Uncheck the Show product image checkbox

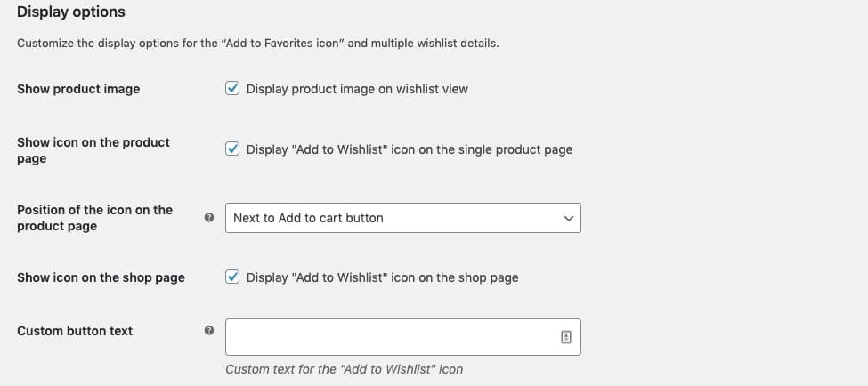tap(232, 89)
